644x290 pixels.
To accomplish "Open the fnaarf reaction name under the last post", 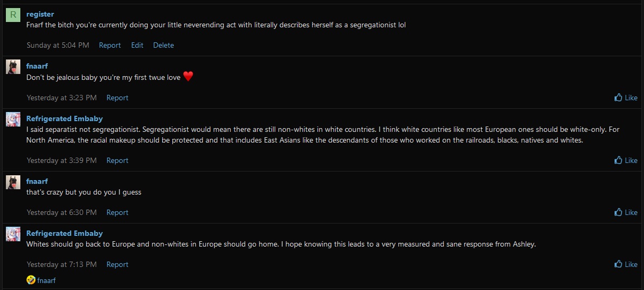I will click(x=47, y=280).
